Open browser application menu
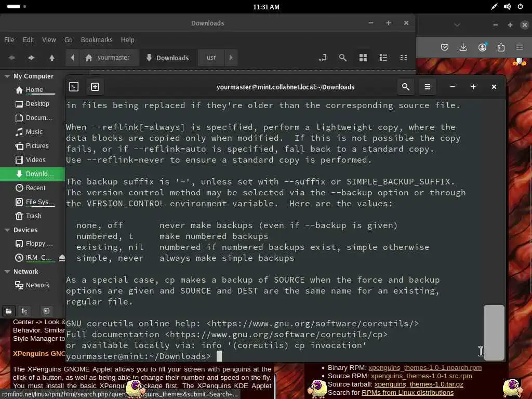 520,47
